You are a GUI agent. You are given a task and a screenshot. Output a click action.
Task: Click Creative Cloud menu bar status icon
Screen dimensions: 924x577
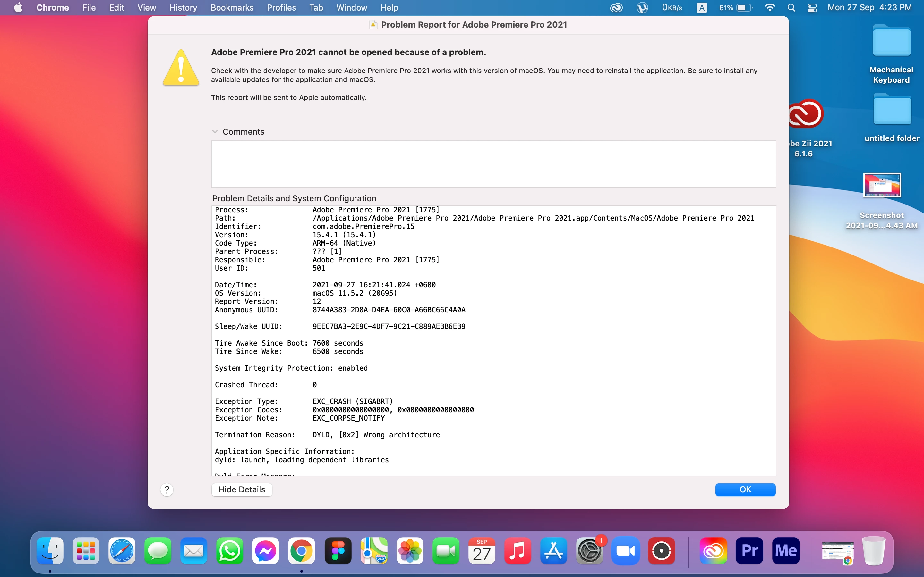pyautogui.click(x=616, y=8)
